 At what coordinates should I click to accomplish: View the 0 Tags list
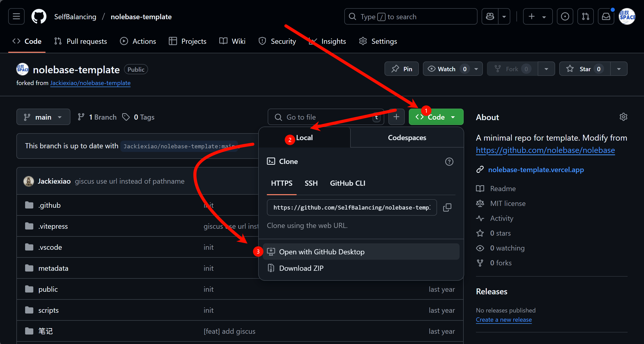(x=138, y=117)
